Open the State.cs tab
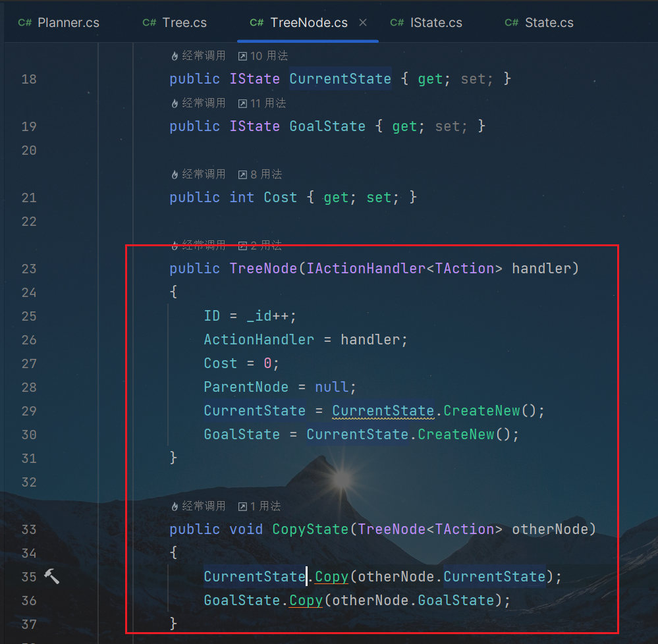 539,22
